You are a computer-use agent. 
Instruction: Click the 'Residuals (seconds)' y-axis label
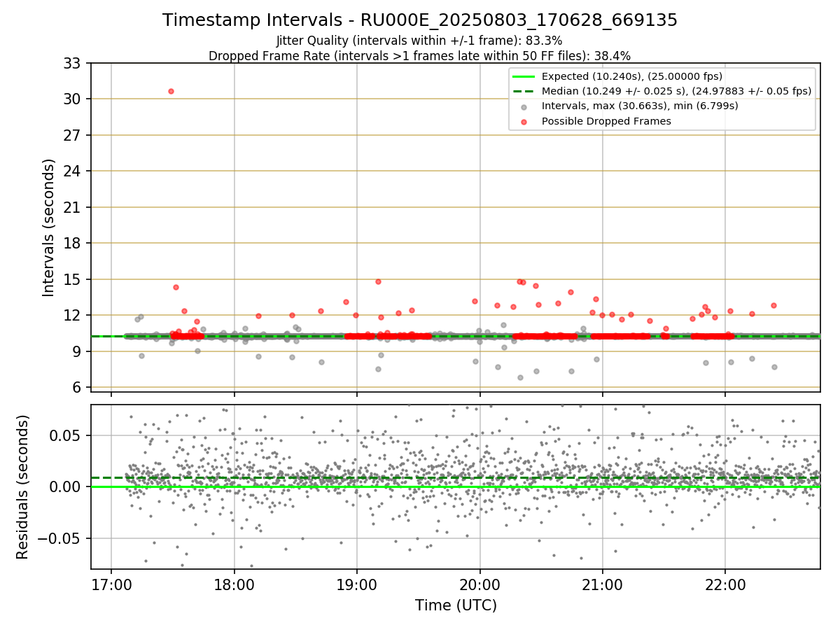pyautogui.click(x=22, y=487)
